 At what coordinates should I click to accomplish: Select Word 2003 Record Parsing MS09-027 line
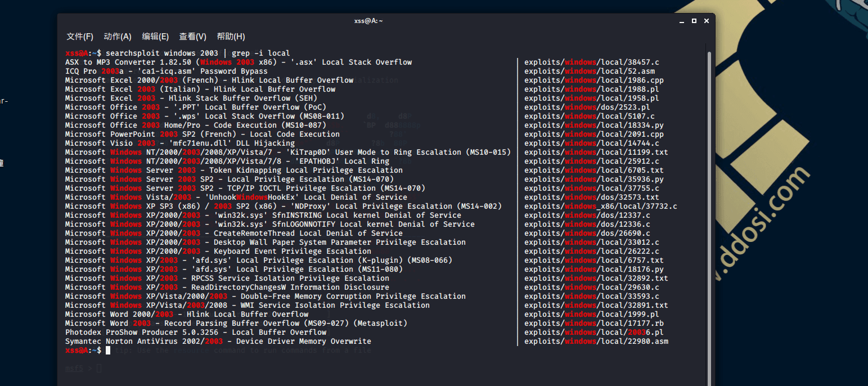236,324
